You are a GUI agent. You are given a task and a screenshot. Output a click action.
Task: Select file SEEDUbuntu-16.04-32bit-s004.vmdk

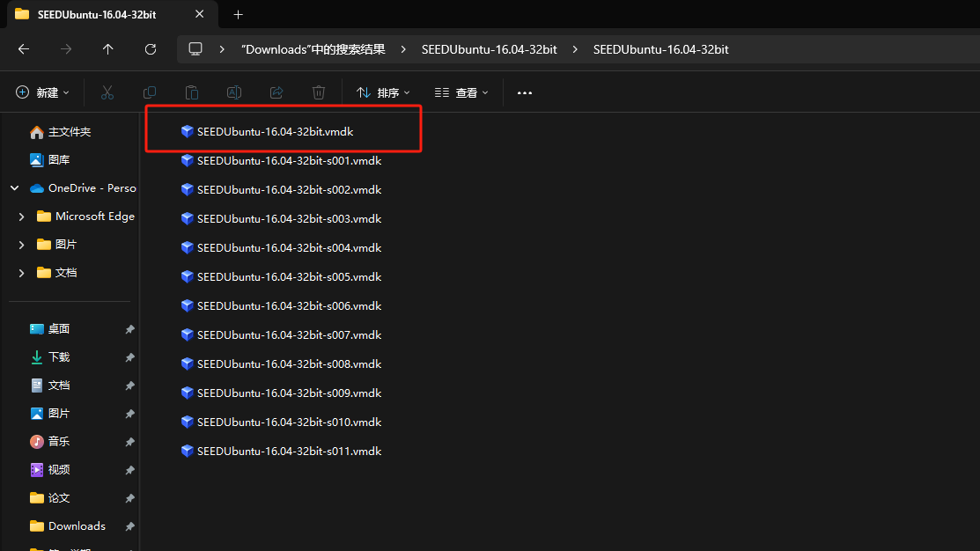tap(289, 248)
